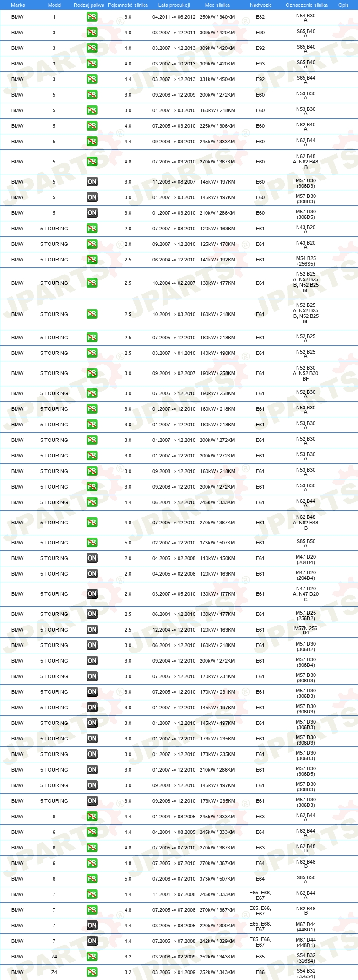Image resolution: width=358 pixels, height=980 pixels.
Task: Click the Nadwozie column header
Action: coord(260,5)
